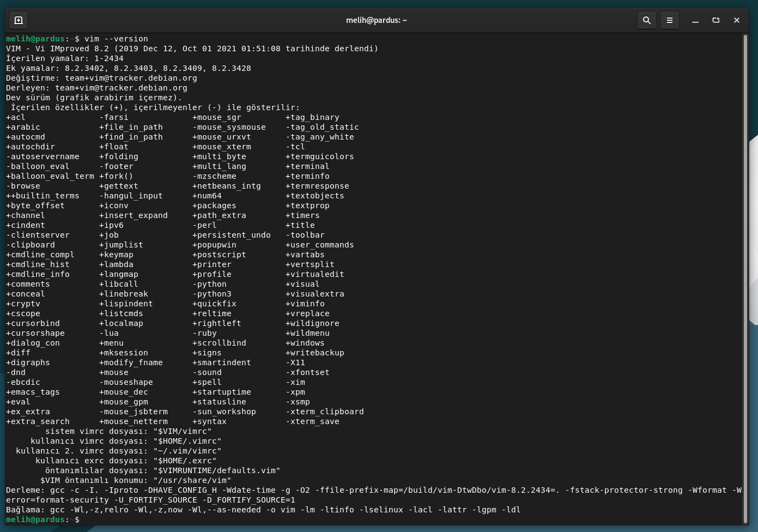Click the '-ruby' feature entry
Screen dimensions: 758x532
coord(204,333)
